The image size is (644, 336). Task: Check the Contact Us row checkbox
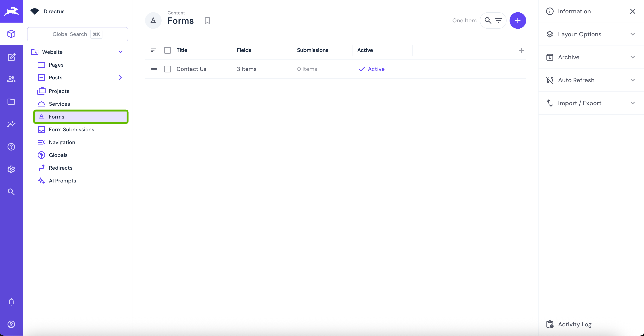(168, 69)
